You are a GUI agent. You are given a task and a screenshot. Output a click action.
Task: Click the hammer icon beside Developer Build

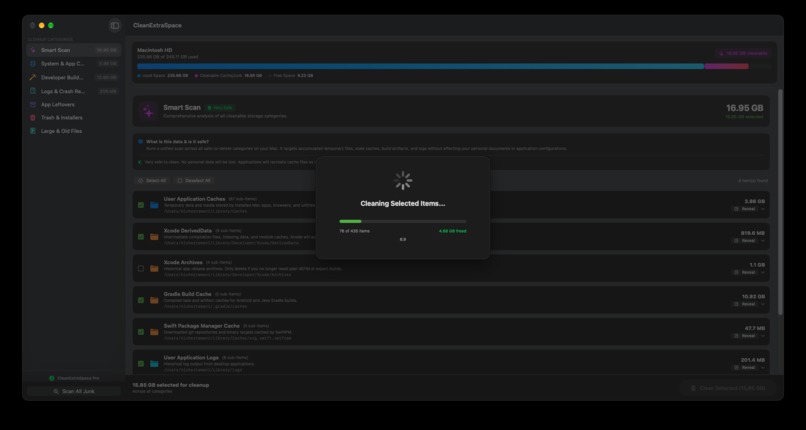pos(33,78)
